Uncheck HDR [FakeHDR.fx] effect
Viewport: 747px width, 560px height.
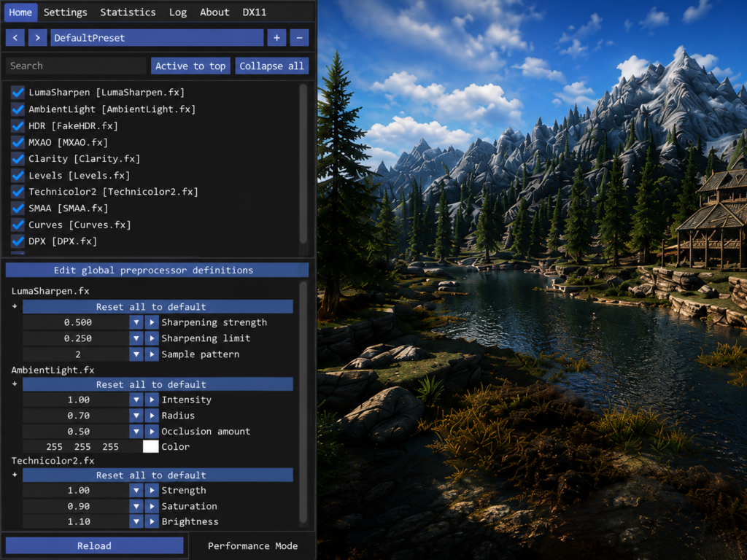18,125
